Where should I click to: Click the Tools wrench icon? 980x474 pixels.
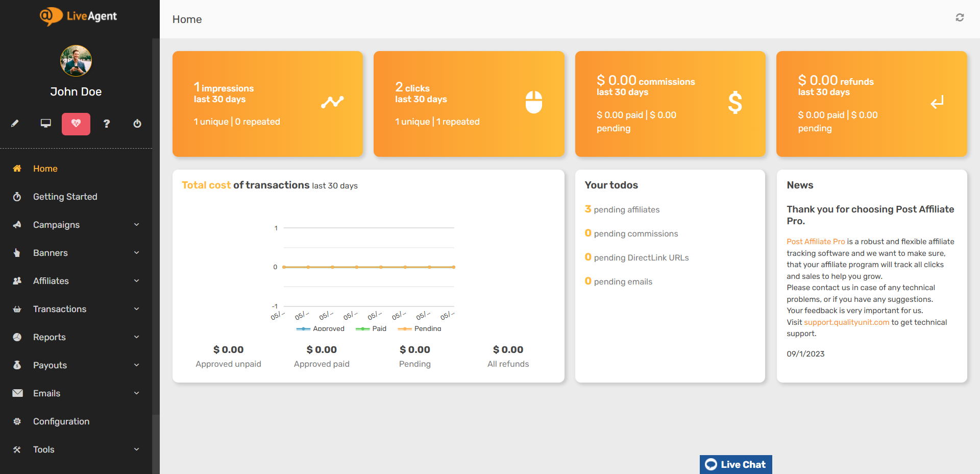point(17,449)
